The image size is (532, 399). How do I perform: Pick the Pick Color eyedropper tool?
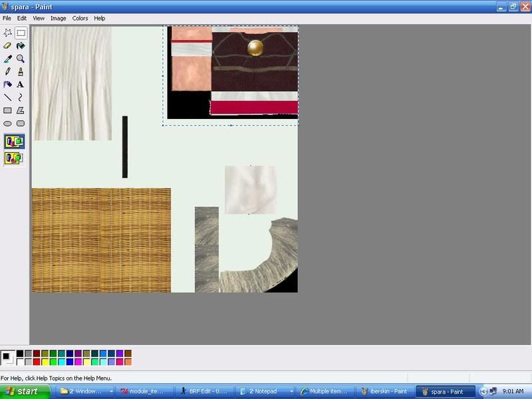(8, 59)
